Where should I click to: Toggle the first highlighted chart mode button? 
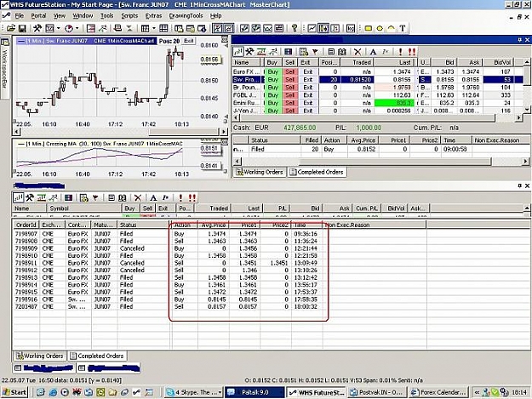click(218, 28)
